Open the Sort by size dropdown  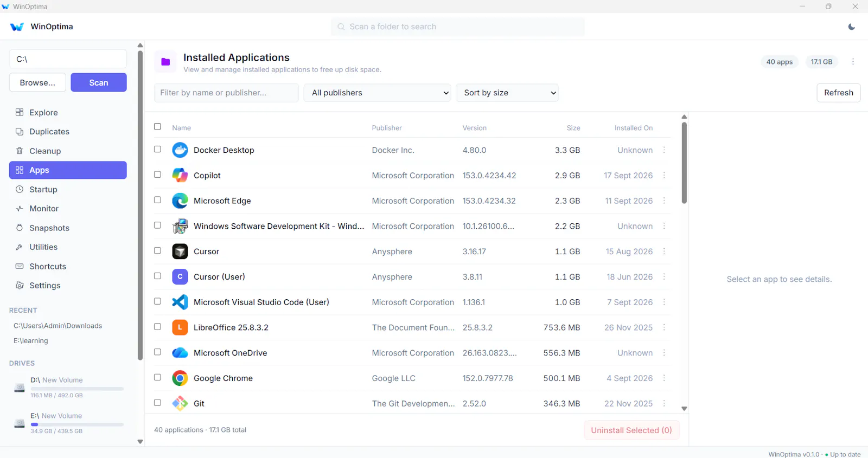coord(507,93)
